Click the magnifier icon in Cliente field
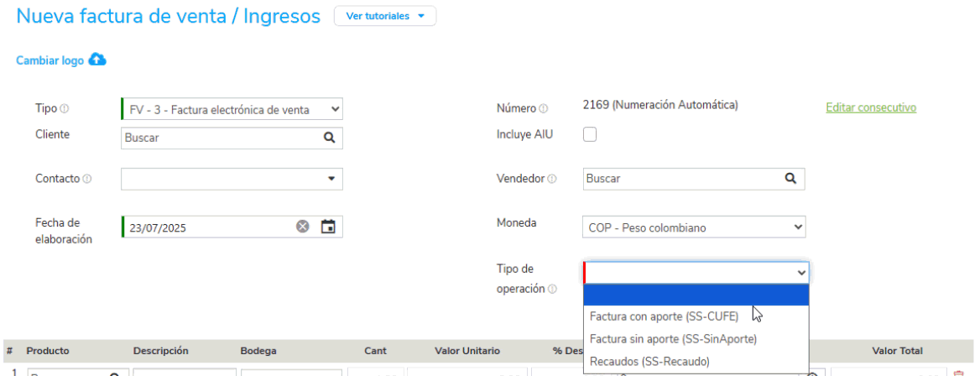The height and width of the screenshot is (376, 980). click(x=329, y=138)
